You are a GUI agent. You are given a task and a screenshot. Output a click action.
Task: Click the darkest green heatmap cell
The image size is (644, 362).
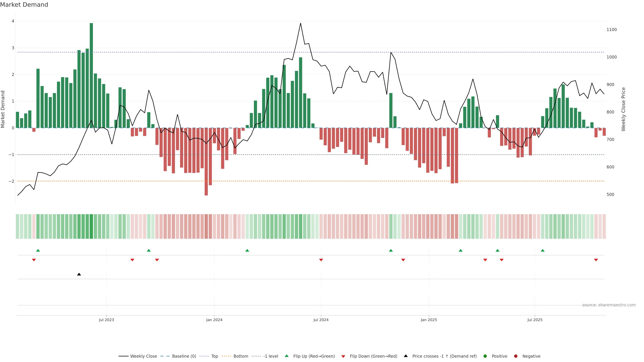coord(91,226)
